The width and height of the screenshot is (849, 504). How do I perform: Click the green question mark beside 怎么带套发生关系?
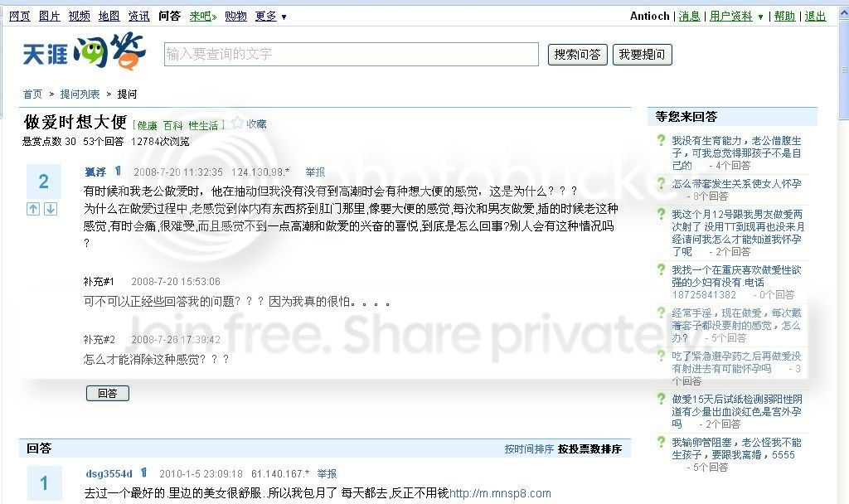[661, 183]
